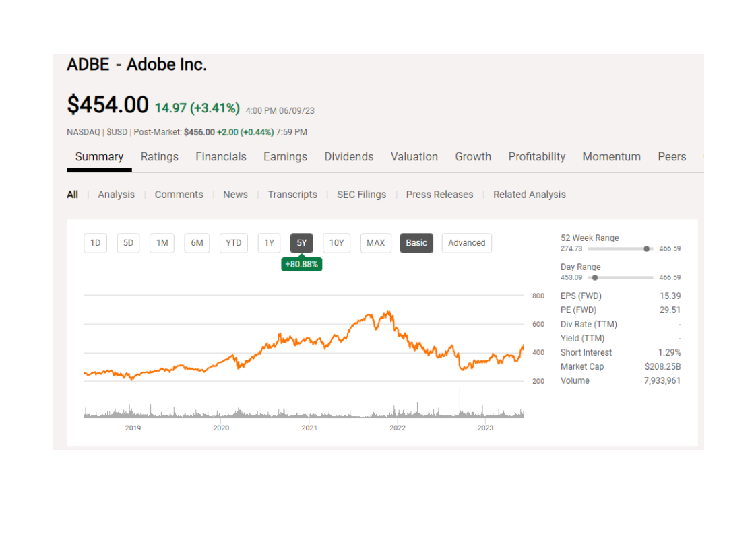
Task: Open the Momentum tab
Action: (x=611, y=157)
